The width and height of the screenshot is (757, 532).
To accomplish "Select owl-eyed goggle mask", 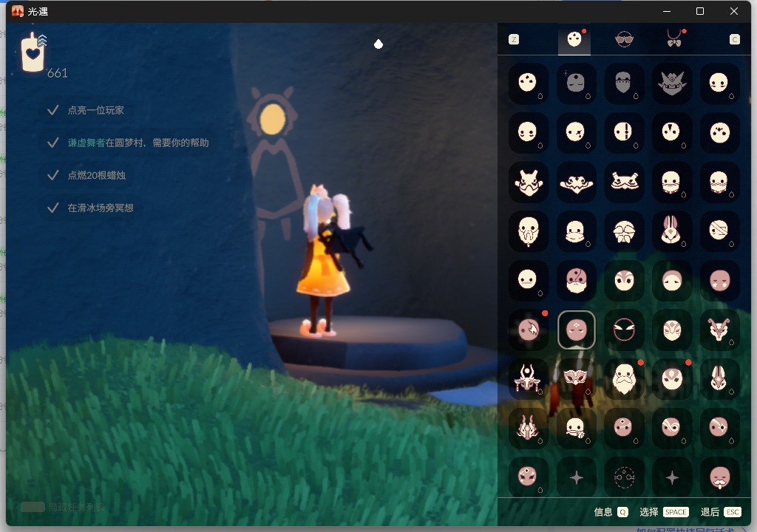I will (624, 182).
